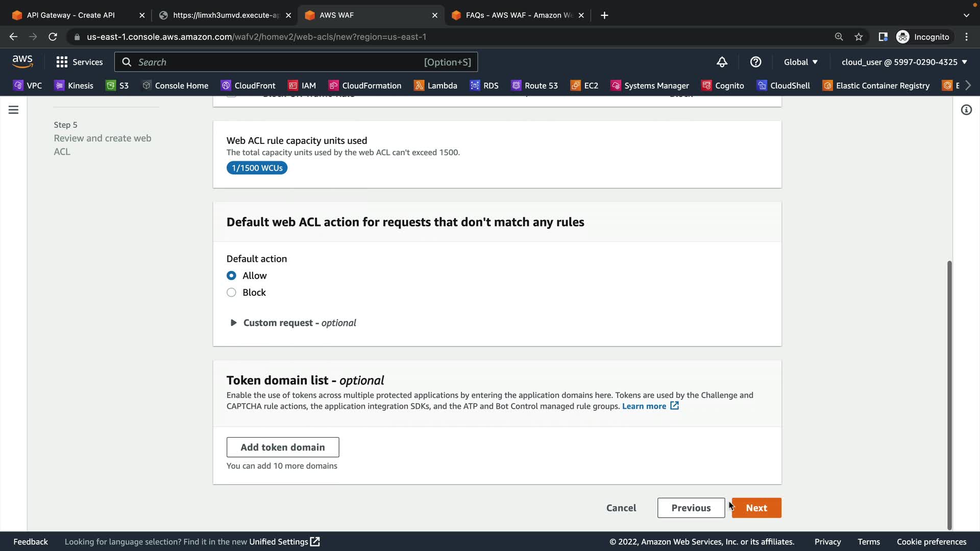
Task: Open the AWS notifications bell
Action: (x=722, y=62)
